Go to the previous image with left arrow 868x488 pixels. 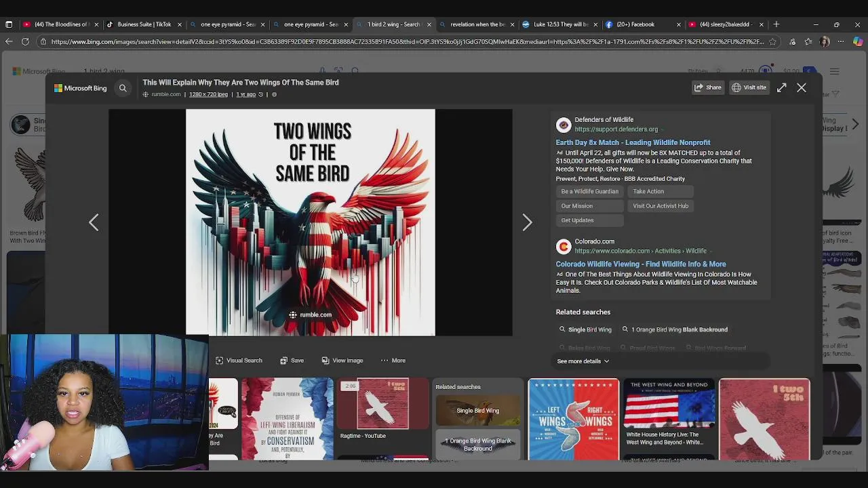pyautogui.click(x=94, y=222)
